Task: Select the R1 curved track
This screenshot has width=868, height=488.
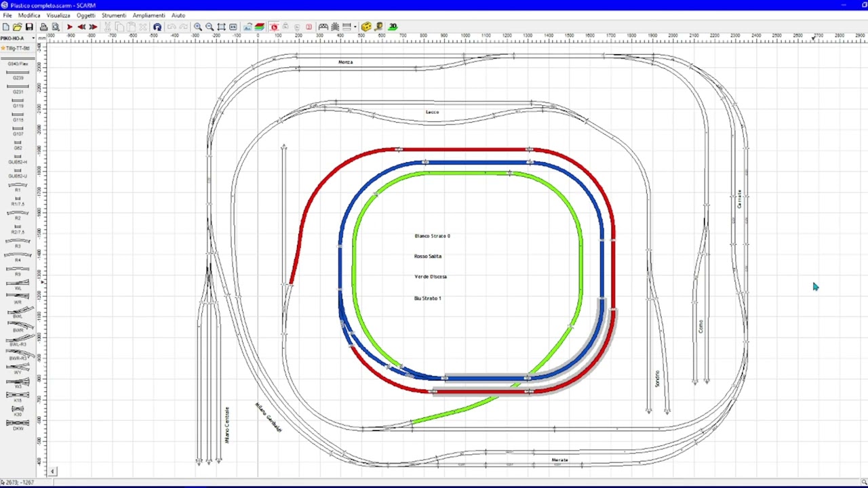Action: pyautogui.click(x=18, y=187)
